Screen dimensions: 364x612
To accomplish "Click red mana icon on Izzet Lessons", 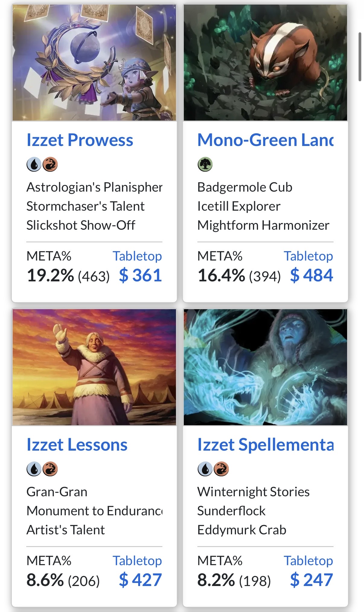I will [50, 469].
